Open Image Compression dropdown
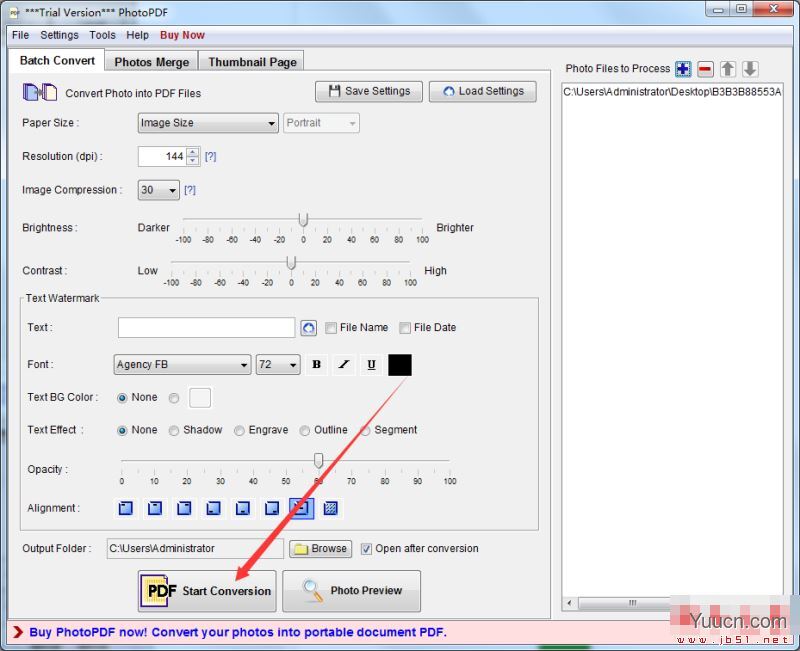The height and width of the screenshot is (651, 800). click(x=159, y=190)
